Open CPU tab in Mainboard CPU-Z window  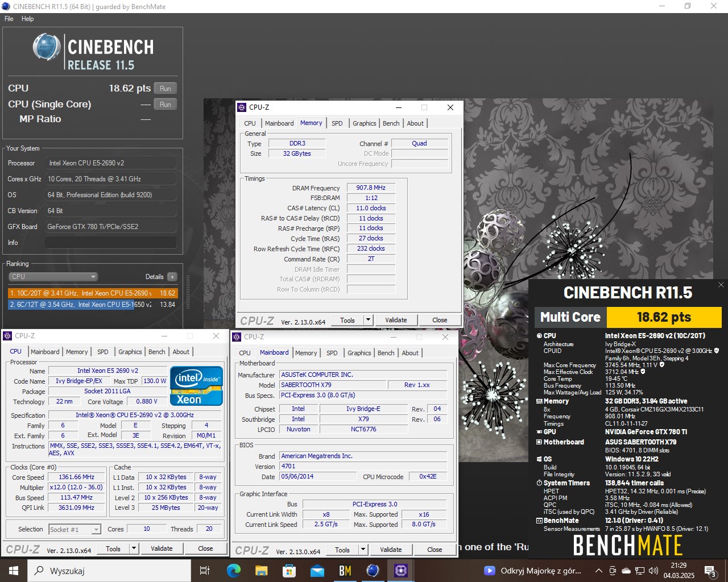pyautogui.click(x=245, y=353)
